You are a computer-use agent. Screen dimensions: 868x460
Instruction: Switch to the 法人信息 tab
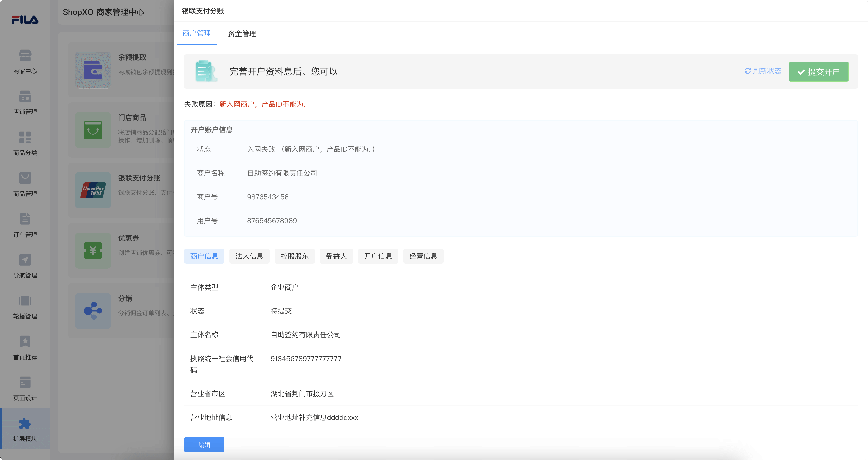(x=249, y=256)
